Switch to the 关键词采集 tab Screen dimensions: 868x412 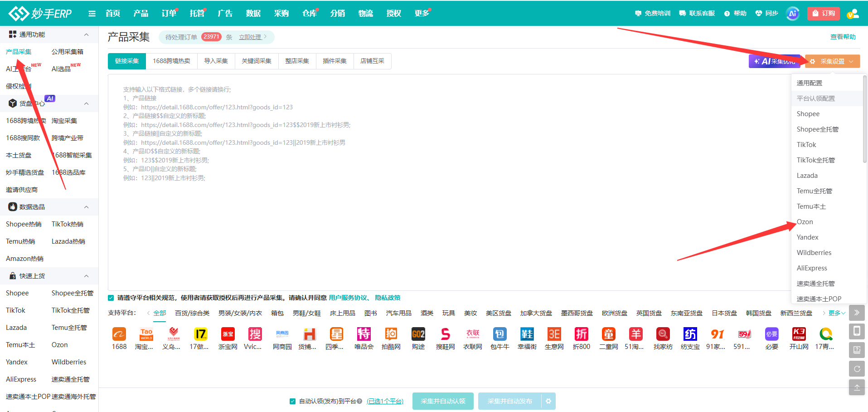(x=257, y=61)
